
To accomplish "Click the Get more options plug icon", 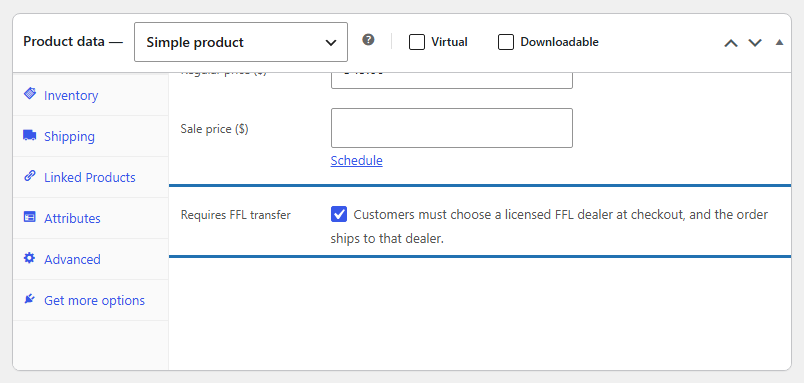I will (30, 299).
